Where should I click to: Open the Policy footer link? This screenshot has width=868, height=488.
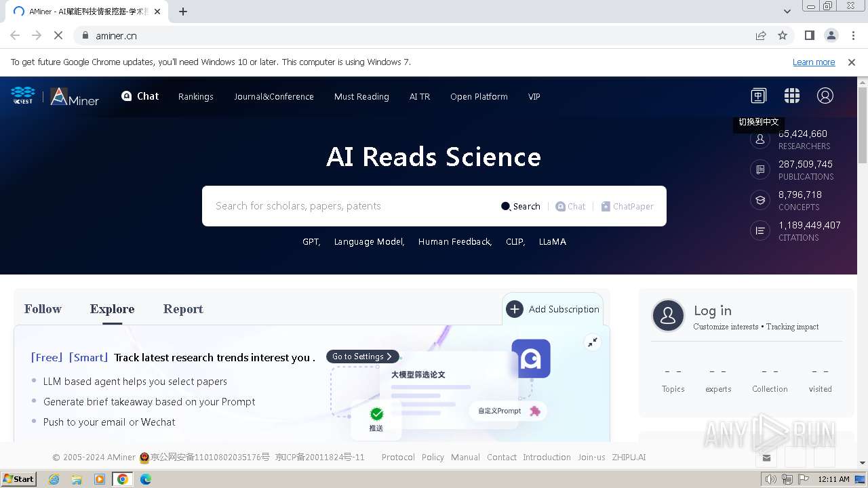click(433, 457)
